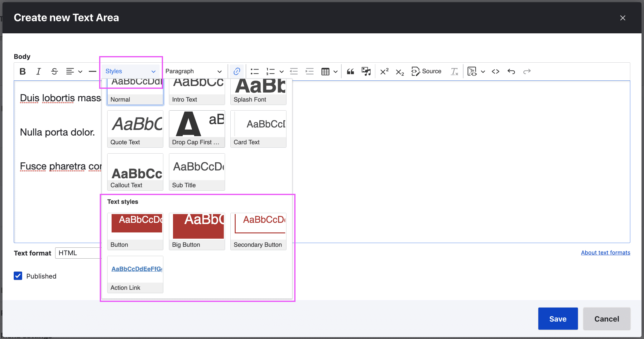Insert media into the body
The image size is (644, 339).
[x=366, y=71]
